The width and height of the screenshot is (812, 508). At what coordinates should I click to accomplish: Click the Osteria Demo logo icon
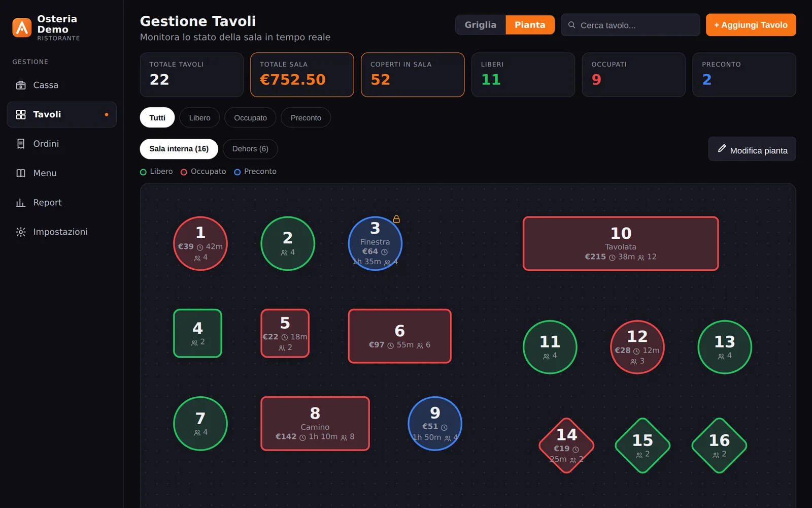[22, 28]
